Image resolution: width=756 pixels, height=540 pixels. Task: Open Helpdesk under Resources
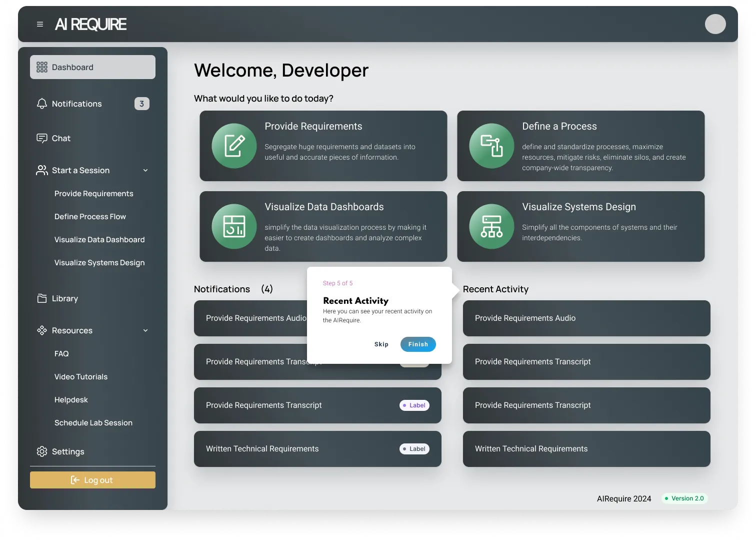pos(71,400)
